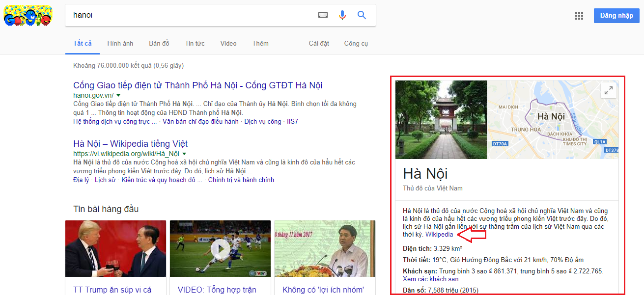Open the Bản đồ tab
This screenshot has height=295, width=644.
click(159, 43)
